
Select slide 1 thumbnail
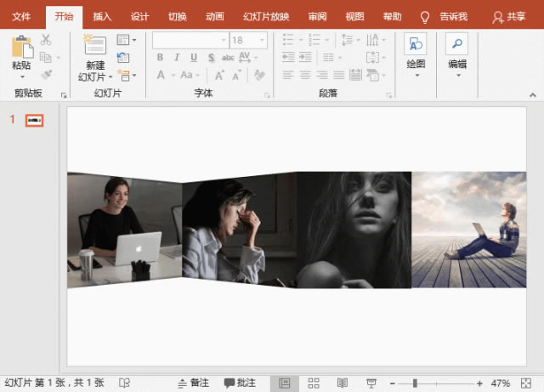(34, 120)
